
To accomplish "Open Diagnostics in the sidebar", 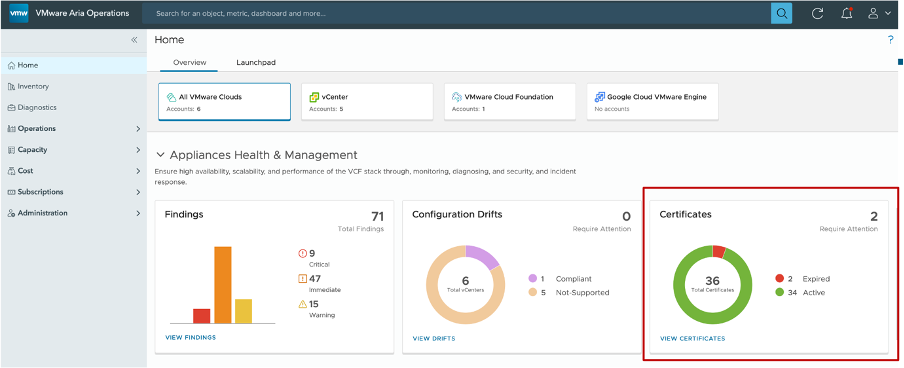I will click(74, 107).
